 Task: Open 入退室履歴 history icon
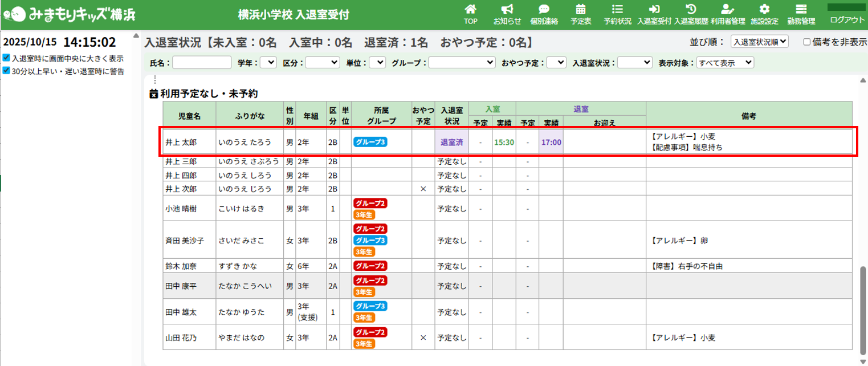tap(691, 10)
